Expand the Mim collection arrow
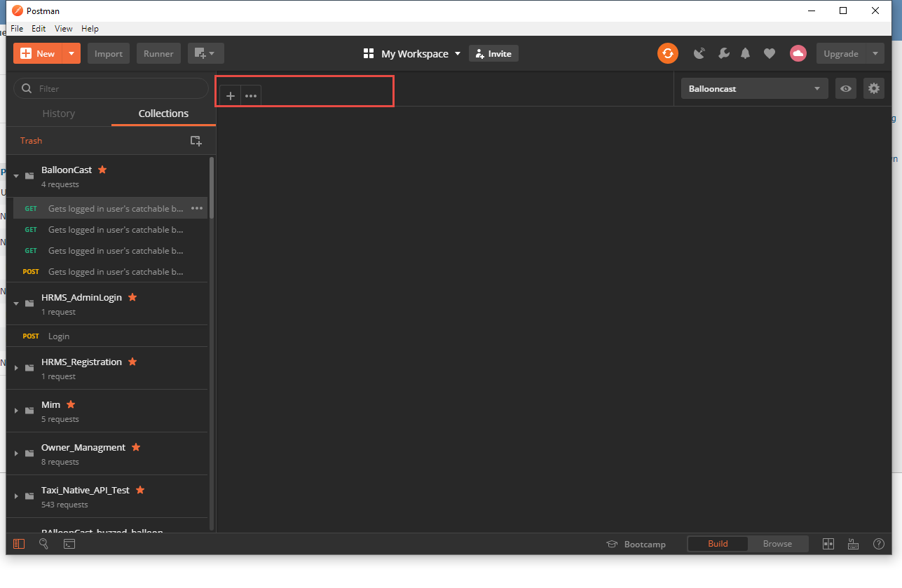Viewport: 902px width, 588px height. 16,411
